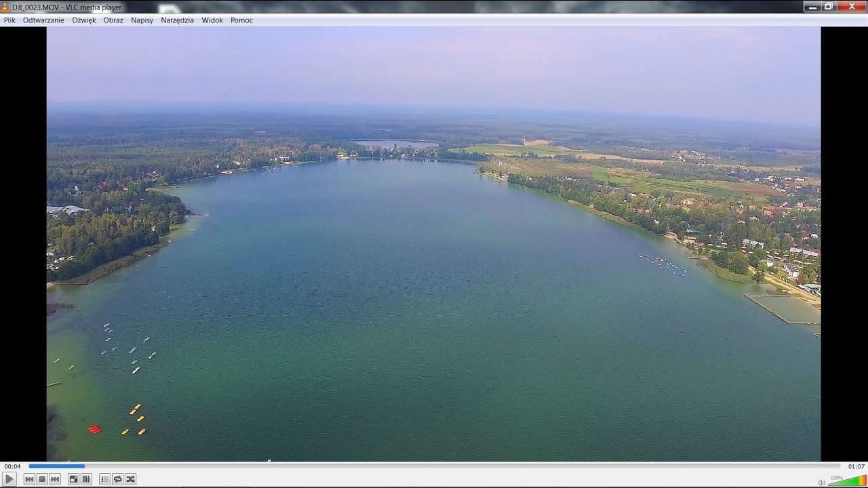
Task: Click the lake video display area
Action: [434, 244]
